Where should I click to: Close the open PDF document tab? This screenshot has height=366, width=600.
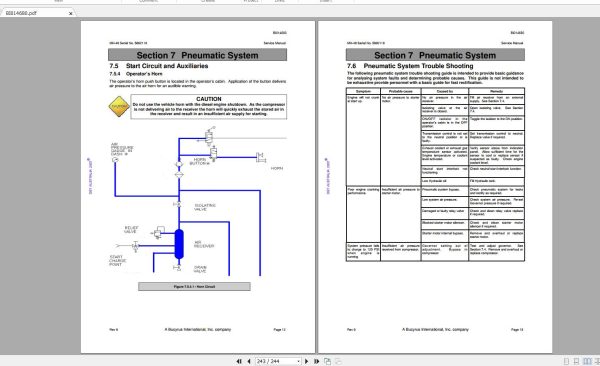[x=70, y=13]
